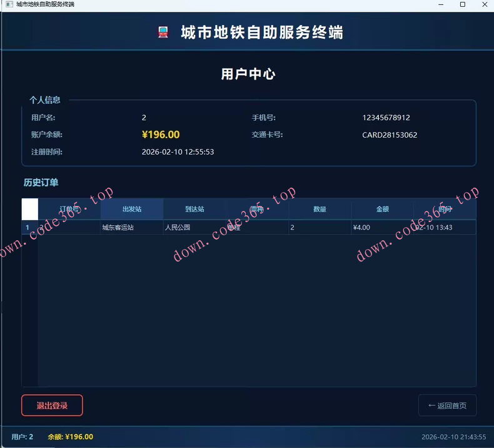The height and width of the screenshot is (448, 494).
Task: Close the terminal window
Action: click(x=485, y=4)
